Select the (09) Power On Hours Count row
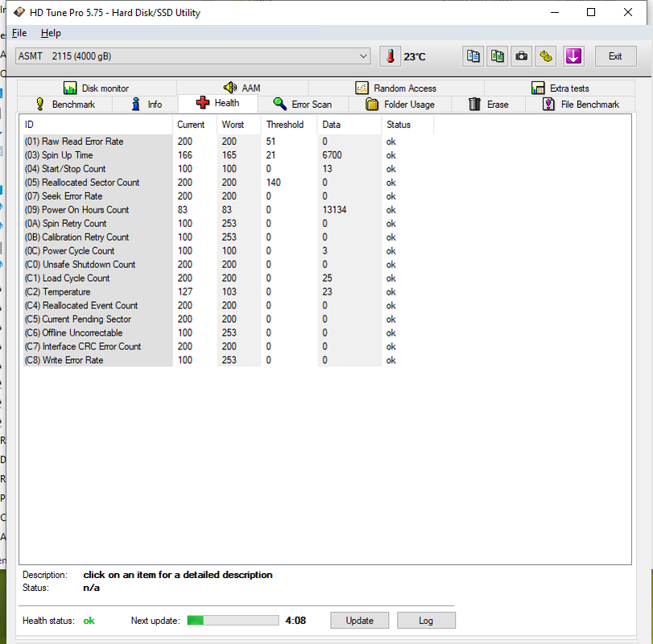This screenshot has height=644, width=653. pyautogui.click(x=228, y=210)
